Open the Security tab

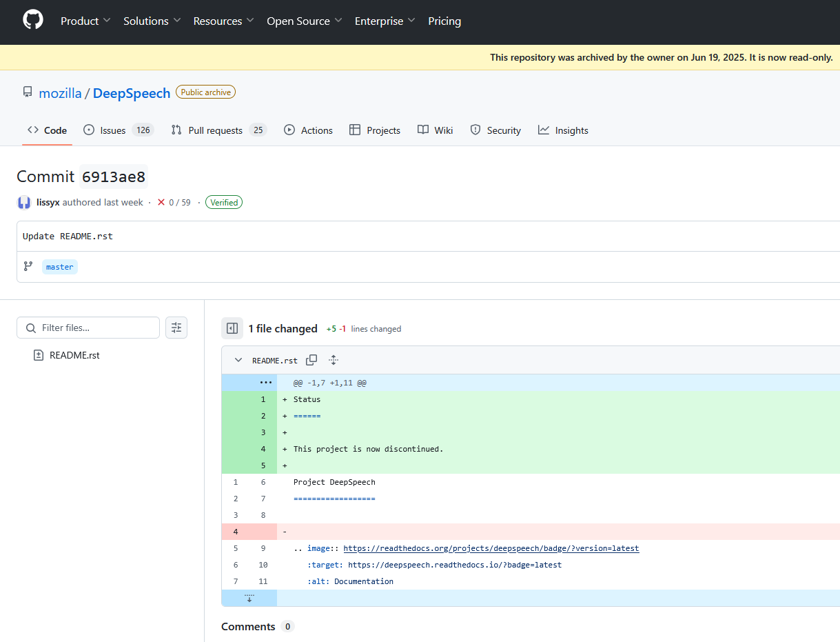[x=495, y=130]
